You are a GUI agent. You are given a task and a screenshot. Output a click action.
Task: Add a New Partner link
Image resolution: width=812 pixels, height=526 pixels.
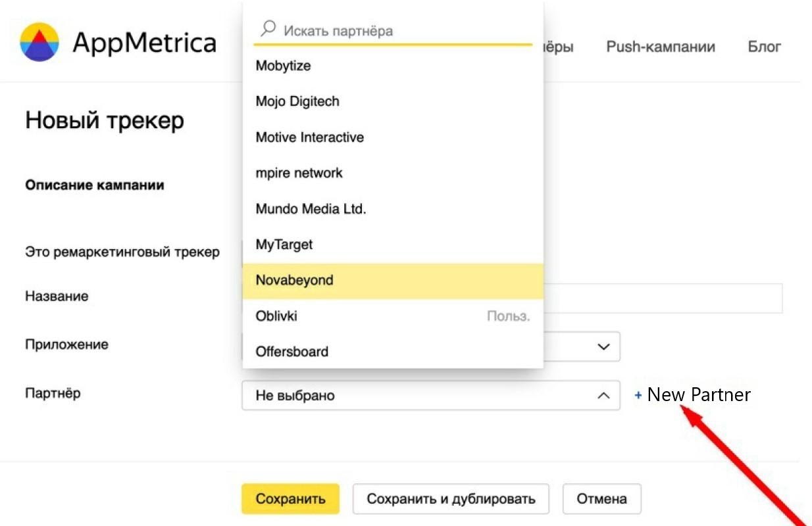tap(692, 395)
